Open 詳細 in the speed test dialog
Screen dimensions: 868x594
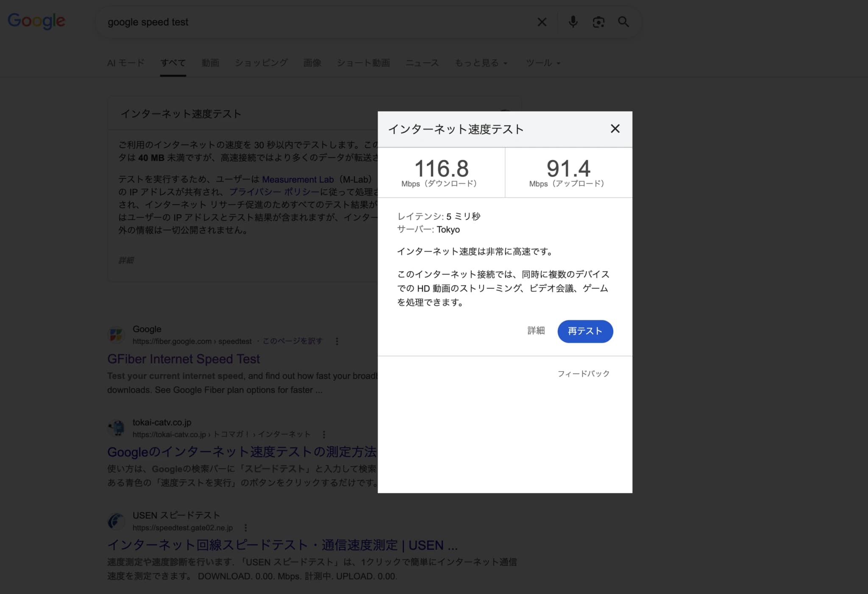(536, 331)
